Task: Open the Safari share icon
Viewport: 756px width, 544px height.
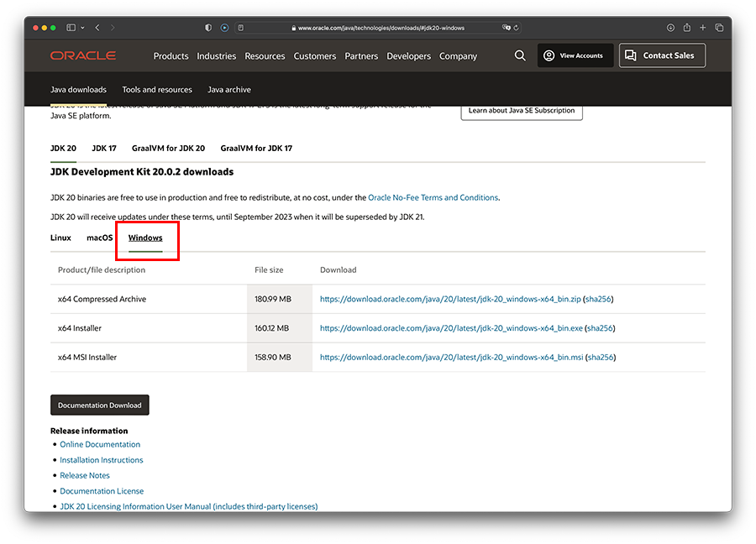Action: click(686, 28)
